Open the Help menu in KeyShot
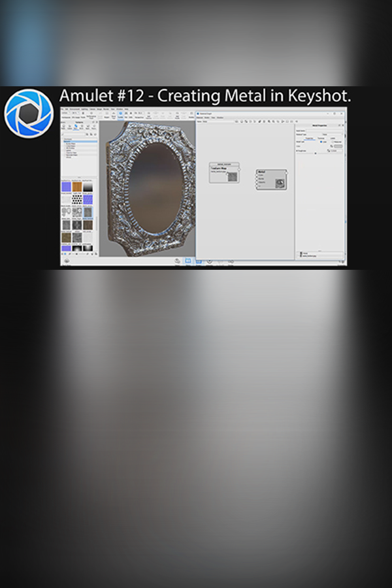Viewport: 392px width, 588px height. (126, 109)
